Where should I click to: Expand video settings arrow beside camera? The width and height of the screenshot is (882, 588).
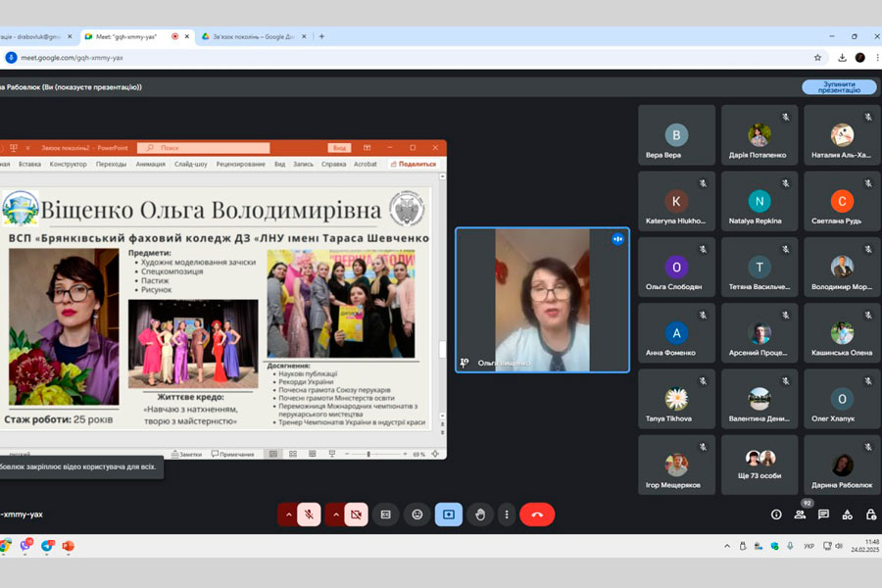[336, 514]
